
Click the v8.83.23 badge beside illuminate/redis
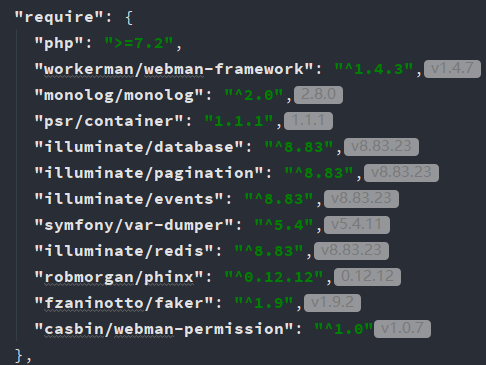(351, 251)
